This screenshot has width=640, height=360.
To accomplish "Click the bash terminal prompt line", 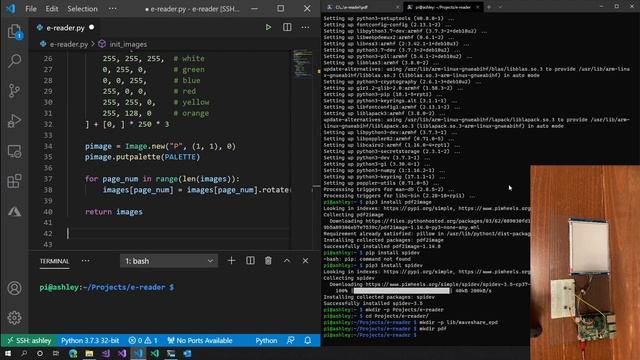I will tap(107, 287).
